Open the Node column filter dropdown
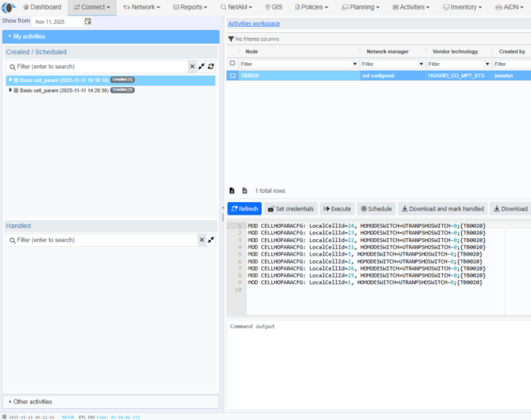The height and width of the screenshot is (420, 531). 355,64
